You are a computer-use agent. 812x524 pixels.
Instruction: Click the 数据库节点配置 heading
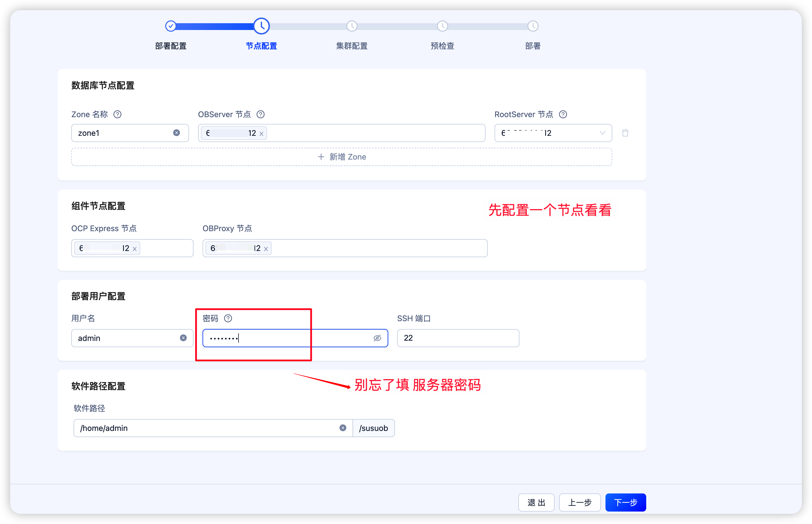pyautogui.click(x=103, y=85)
